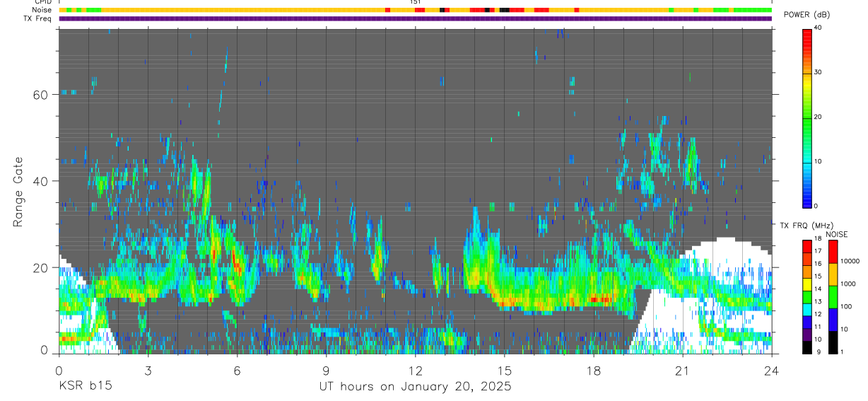This screenshot has height=401, width=868.
Task: Select the 21 tick on the UT hours axis
Action: (682, 371)
